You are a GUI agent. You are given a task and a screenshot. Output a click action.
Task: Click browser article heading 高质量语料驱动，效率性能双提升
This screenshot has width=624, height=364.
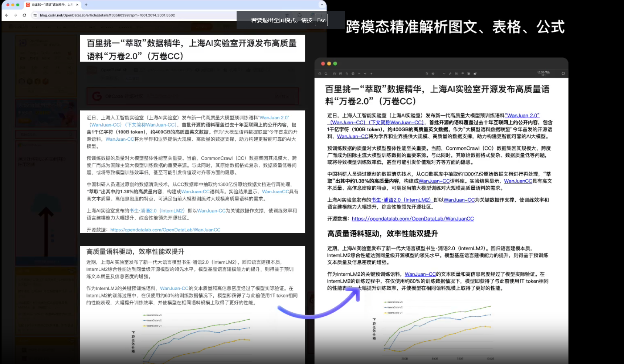[135, 252]
